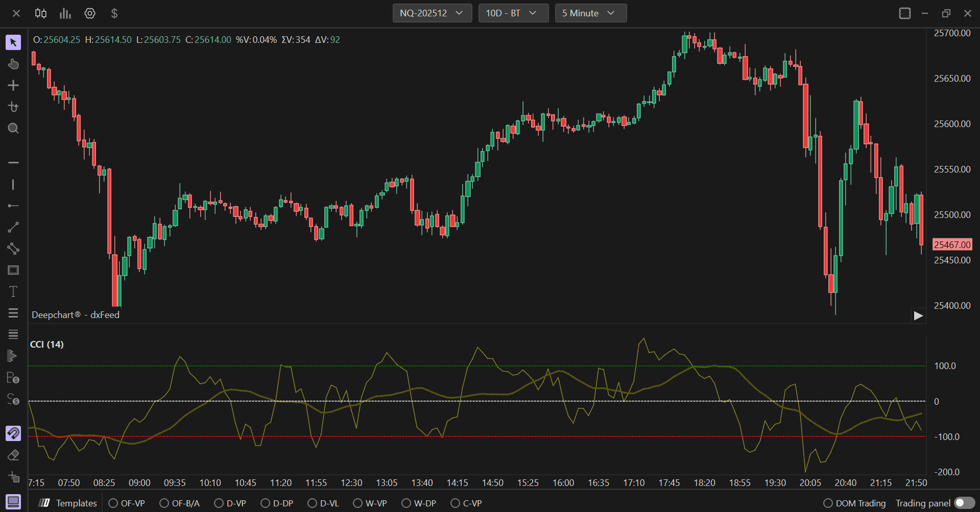Activate the hand pan tool
The image size is (980, 512).
13,64
